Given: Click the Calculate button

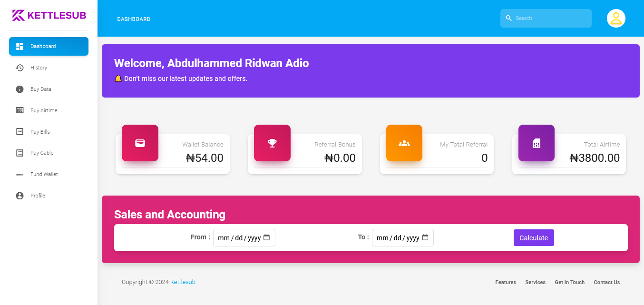Looking at the screenshot, I should click(x=534, y=238).
